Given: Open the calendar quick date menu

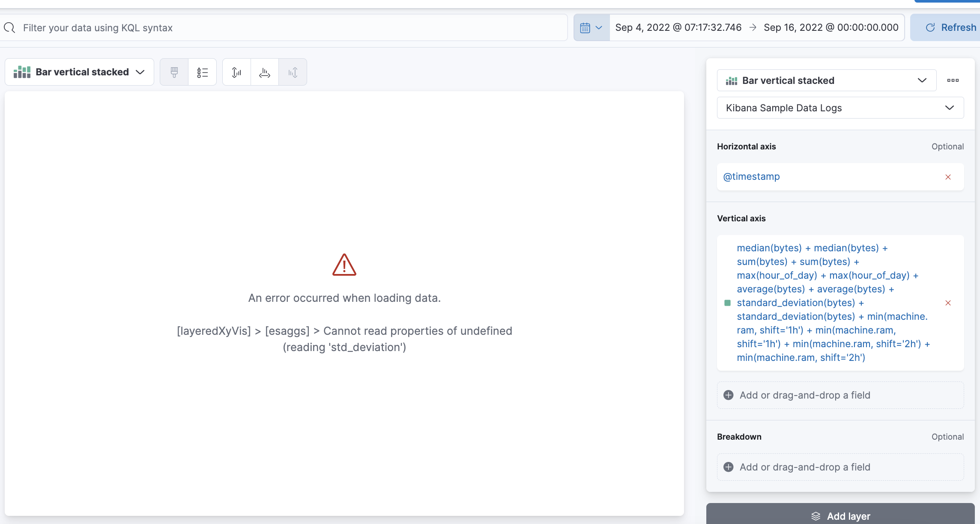Looking at the screenshot, I should coord(592,28).
